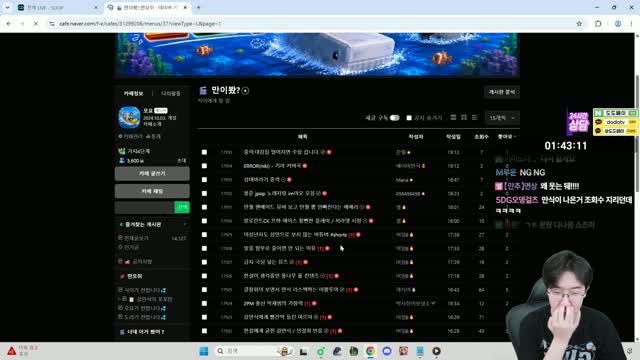The width and height of the screenshot is (640, 360).
Task: Switch to album grid view icon
Action: click(x=464, y=118)
